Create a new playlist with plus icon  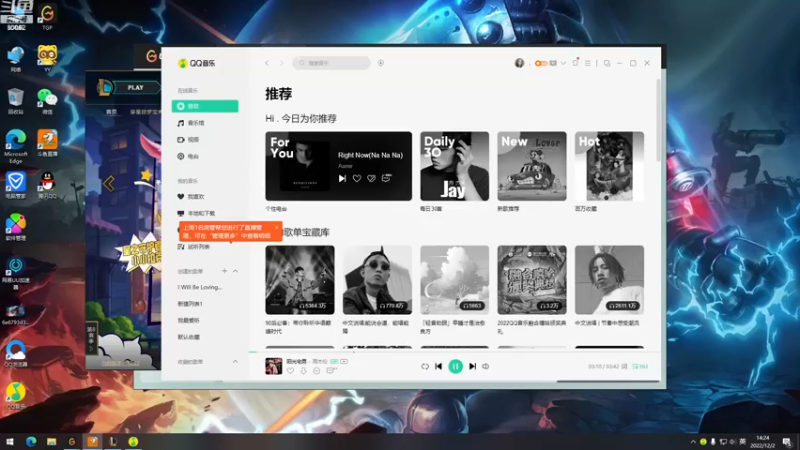coord(224,271)
